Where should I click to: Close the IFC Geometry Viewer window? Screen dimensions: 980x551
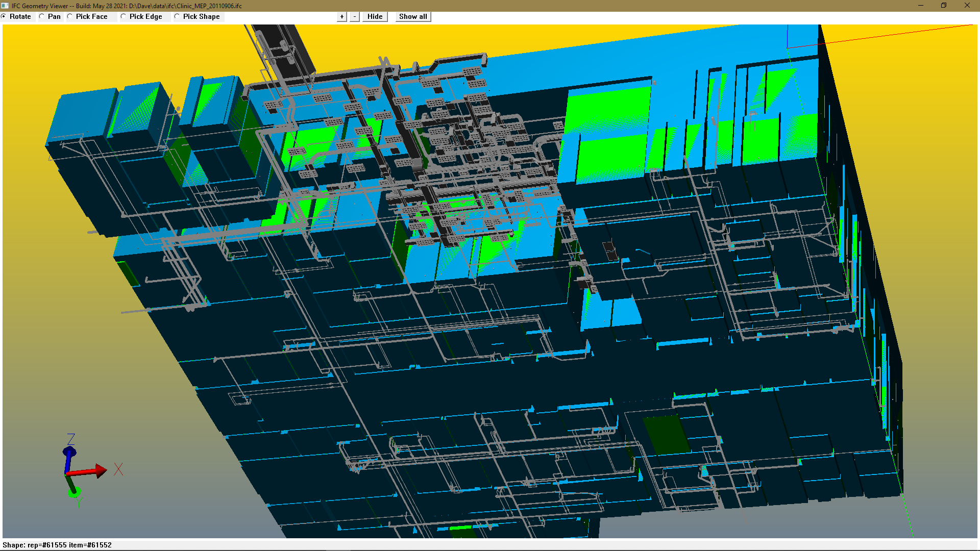tap(967, 6)
